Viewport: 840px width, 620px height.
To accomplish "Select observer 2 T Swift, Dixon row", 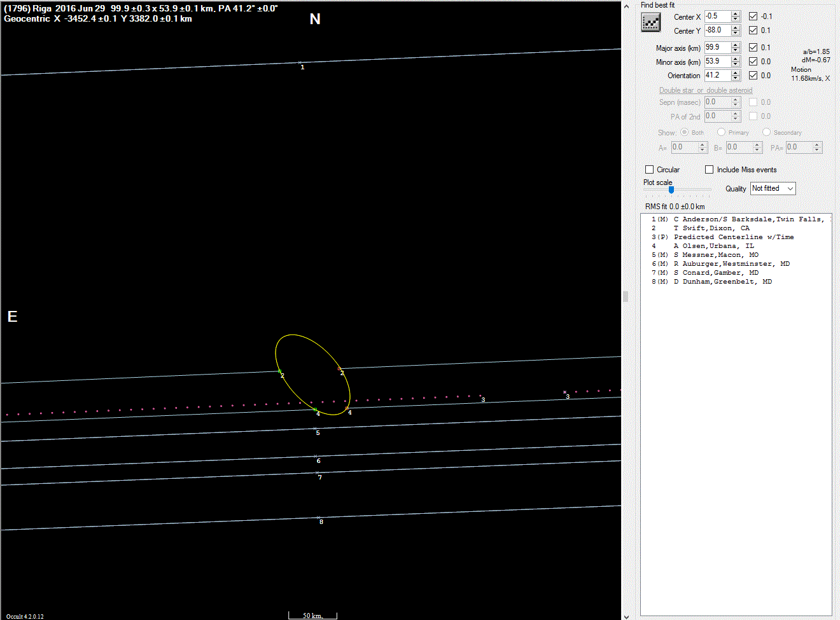I will coord(736,228).
